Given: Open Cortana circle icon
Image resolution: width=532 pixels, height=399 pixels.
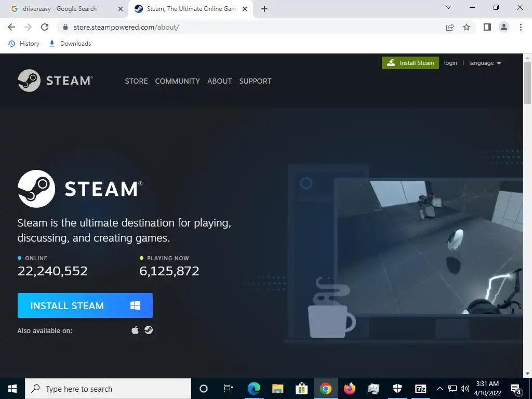Looking at the screenshot, I should point(204,389).
